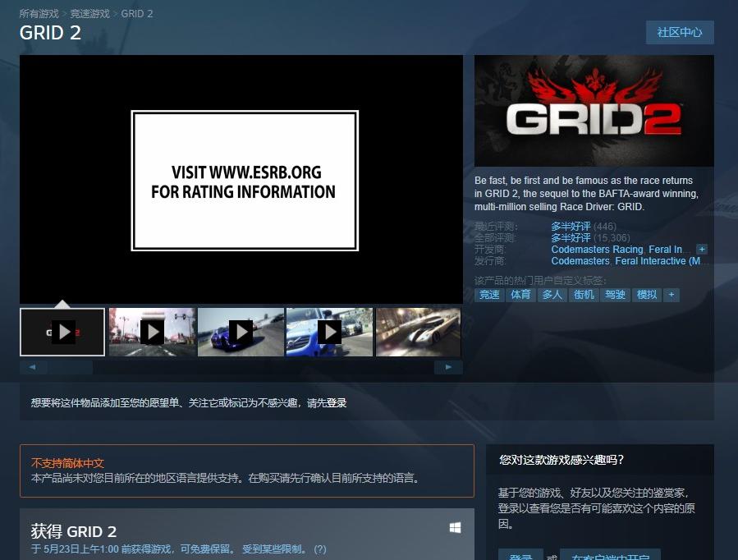Open the 社区中心 community hub button
The width and height of the screenshot is (738, 560).
click(x=680, y=33)
